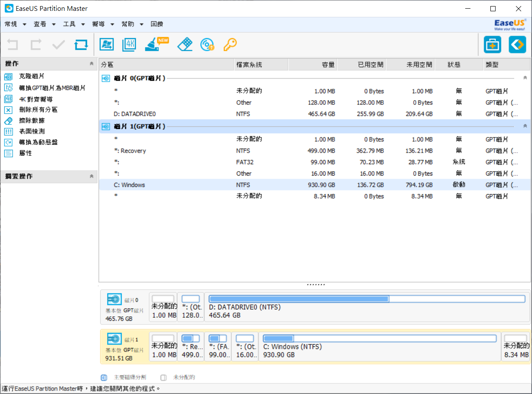The height and width of the screenshot is (394, 532).
Task: Choose 轉換為動態盤 in the operations list
Action: tap(39, 142)
